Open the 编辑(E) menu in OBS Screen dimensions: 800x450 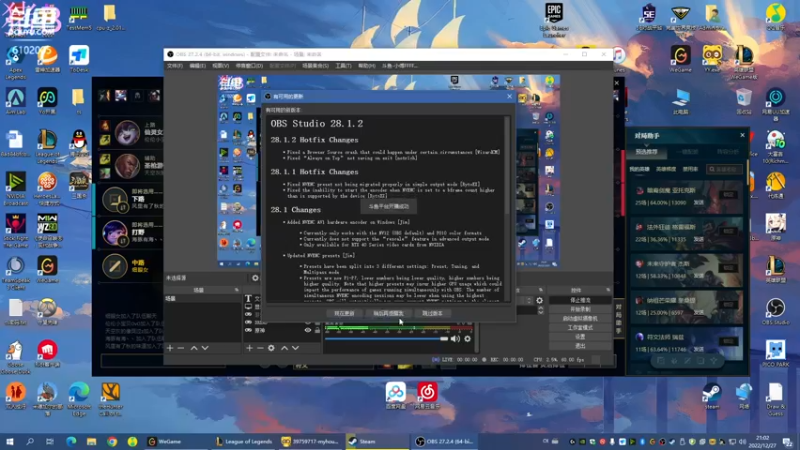tap(197, 66)
